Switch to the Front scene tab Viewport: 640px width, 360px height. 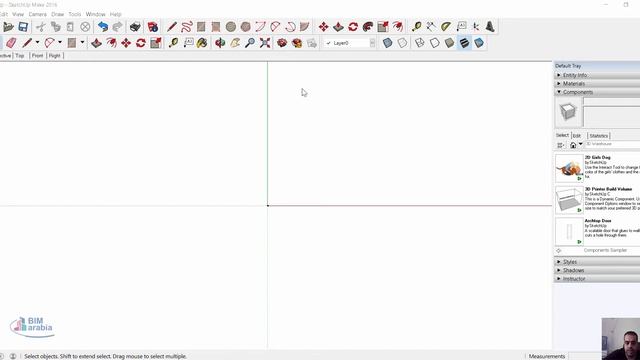tap(37, 56)
